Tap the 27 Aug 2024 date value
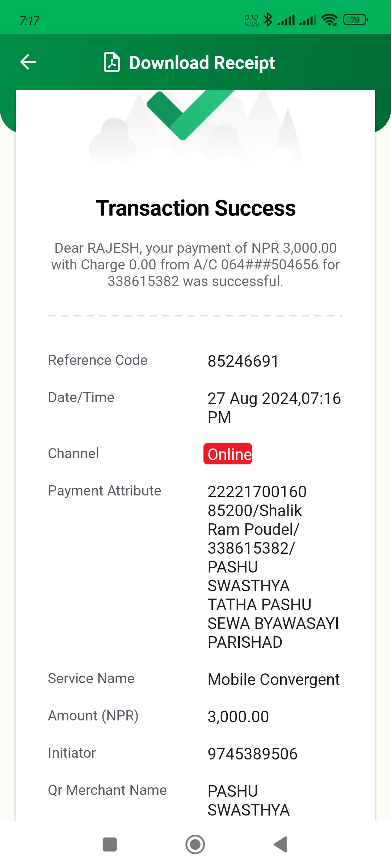The height and width of the screenshot is (868, 391). point(274,408)
